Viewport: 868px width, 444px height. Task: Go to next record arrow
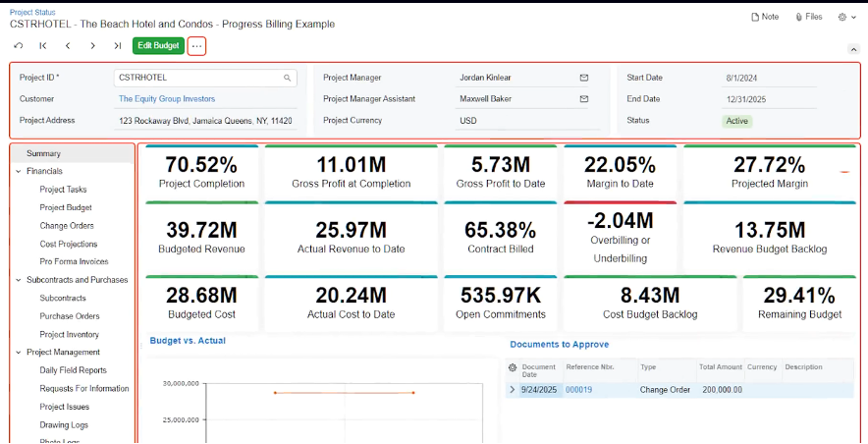(x=92, y=46)
